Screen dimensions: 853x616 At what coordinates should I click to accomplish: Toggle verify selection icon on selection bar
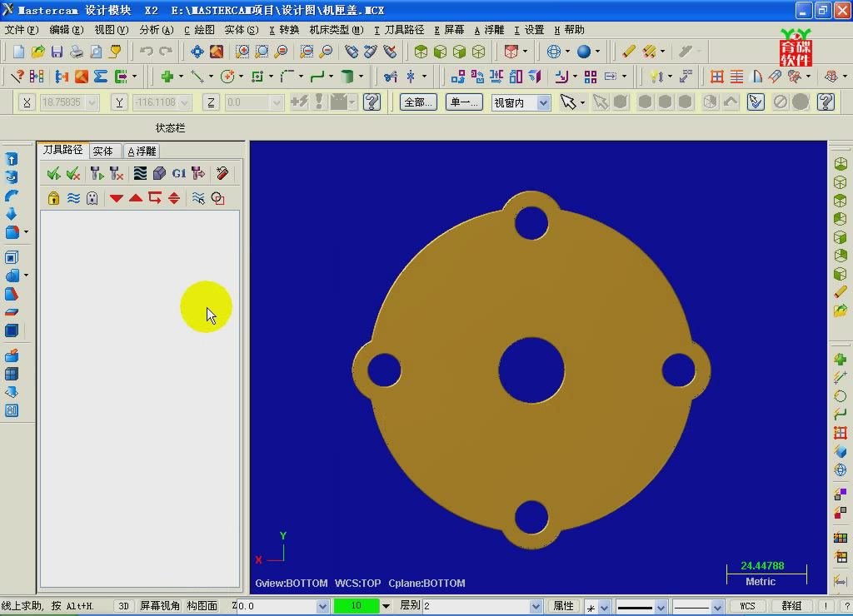pos(756,102)
